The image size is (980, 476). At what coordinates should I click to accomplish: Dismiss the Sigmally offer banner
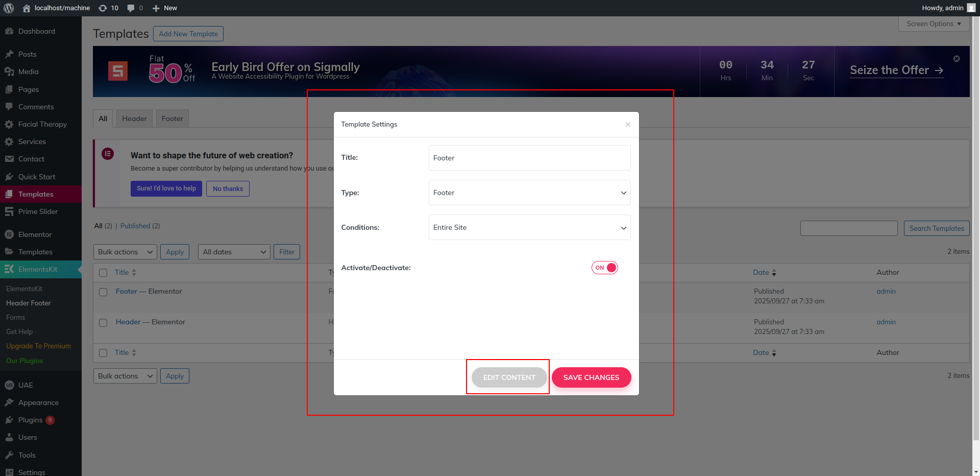click(957, 59)
